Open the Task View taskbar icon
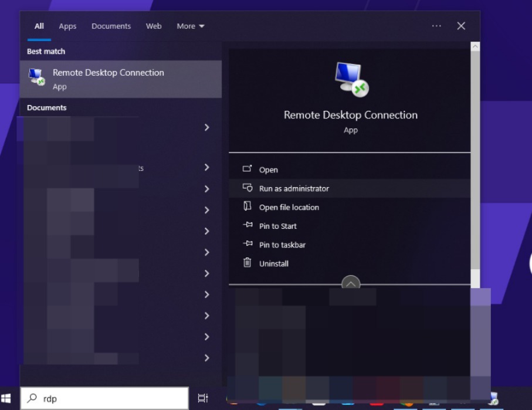Viewport: 532px width, 410px height. (x=203, y=398)
